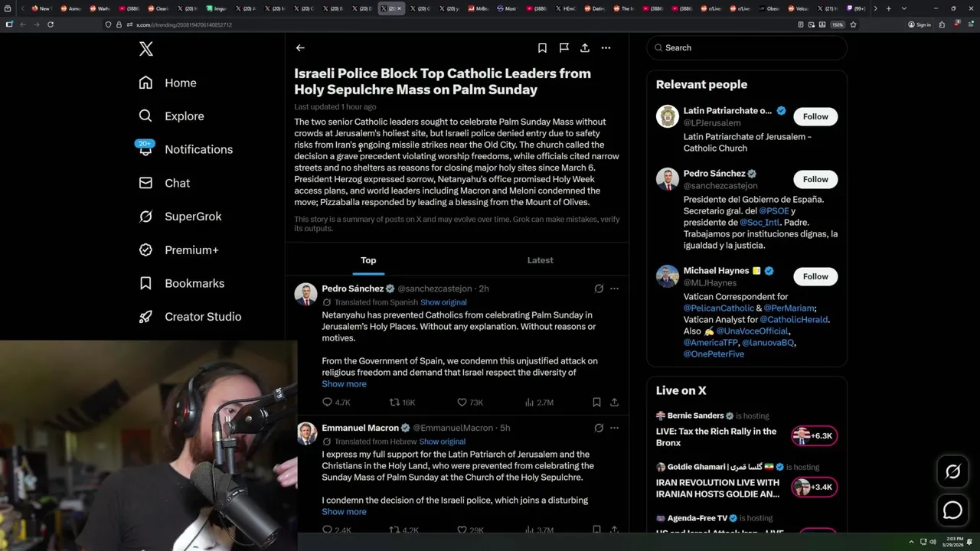
Task: Open floating Grok button
Action: [952, 472]
